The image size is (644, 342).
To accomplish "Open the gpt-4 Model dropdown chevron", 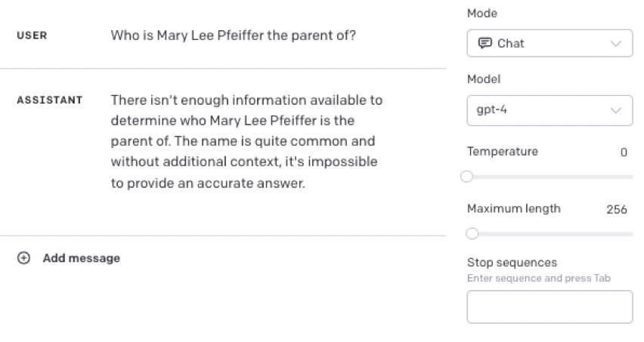I will [616, 110].
